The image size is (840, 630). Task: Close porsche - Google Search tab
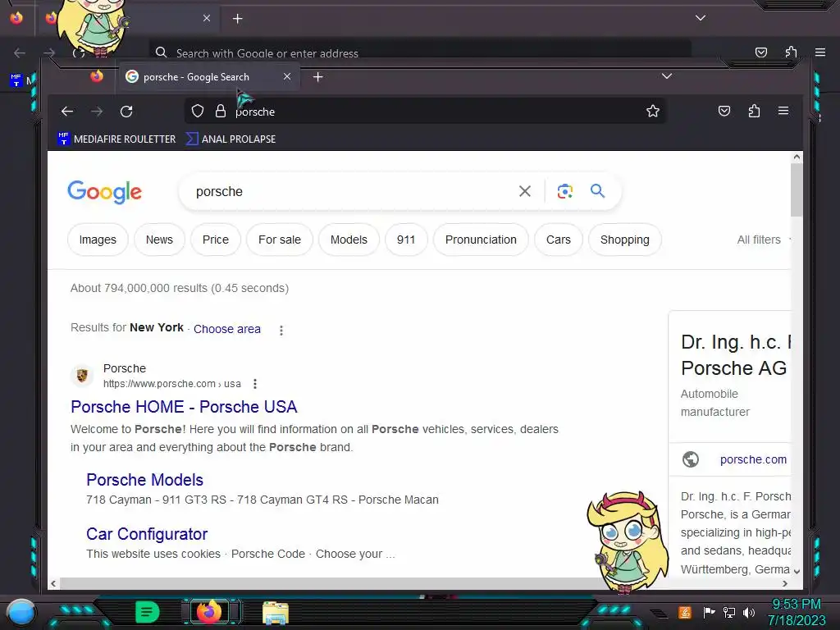tap(287, 76)
